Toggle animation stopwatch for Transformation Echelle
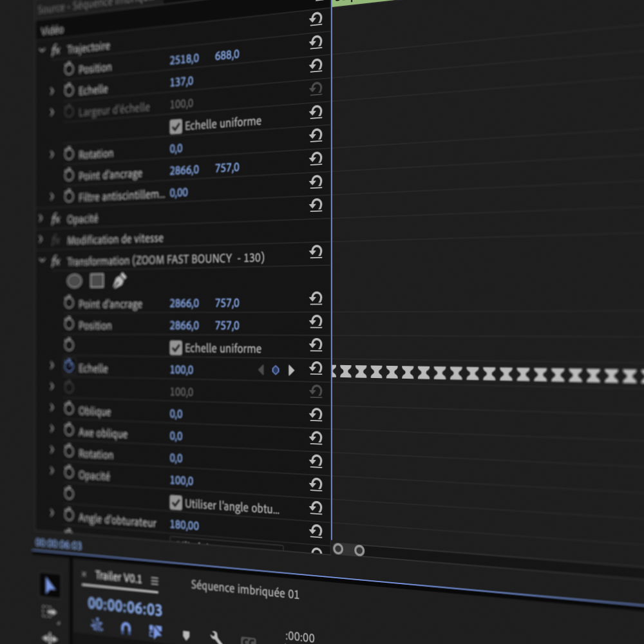 (69, 366)
